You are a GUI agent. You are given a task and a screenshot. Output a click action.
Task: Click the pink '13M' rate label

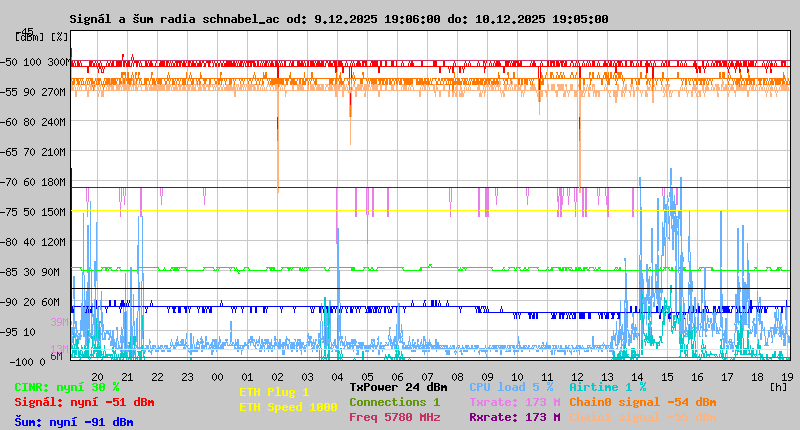59,349
